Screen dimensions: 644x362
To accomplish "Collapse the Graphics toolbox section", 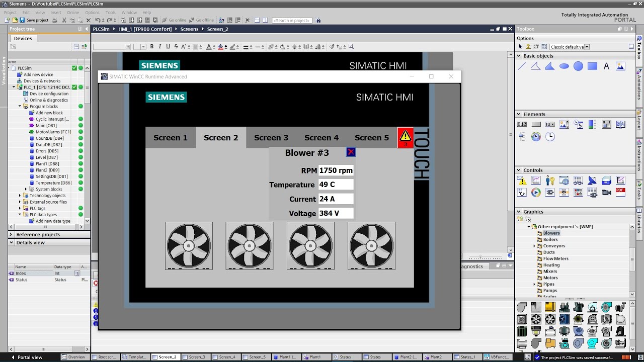I will (519, 212).
